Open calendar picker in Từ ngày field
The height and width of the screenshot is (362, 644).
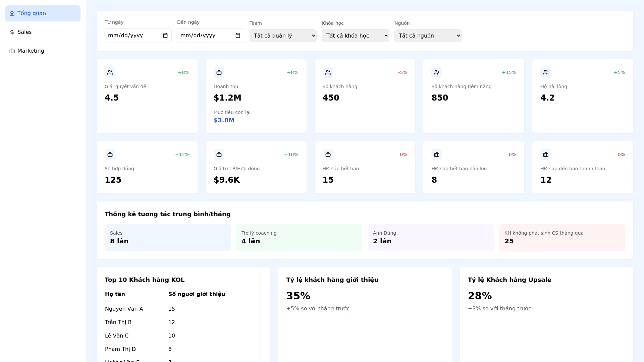pyautogui.click(x=165, y=36)
